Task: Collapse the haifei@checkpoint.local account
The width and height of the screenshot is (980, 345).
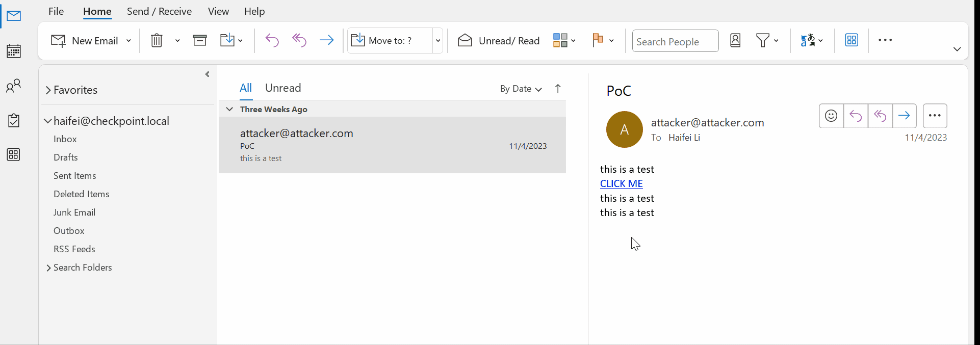Action: click(x=48, y=121)
